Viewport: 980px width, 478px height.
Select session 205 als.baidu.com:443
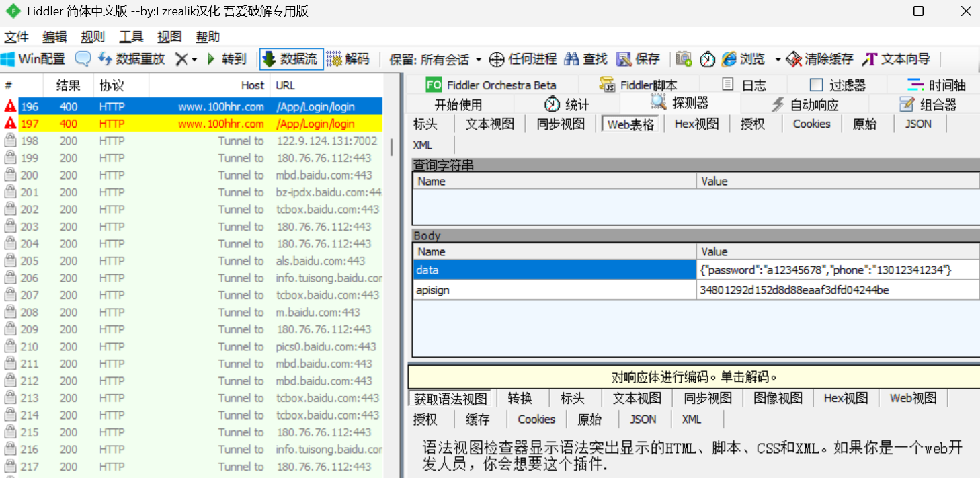[192, 261]
